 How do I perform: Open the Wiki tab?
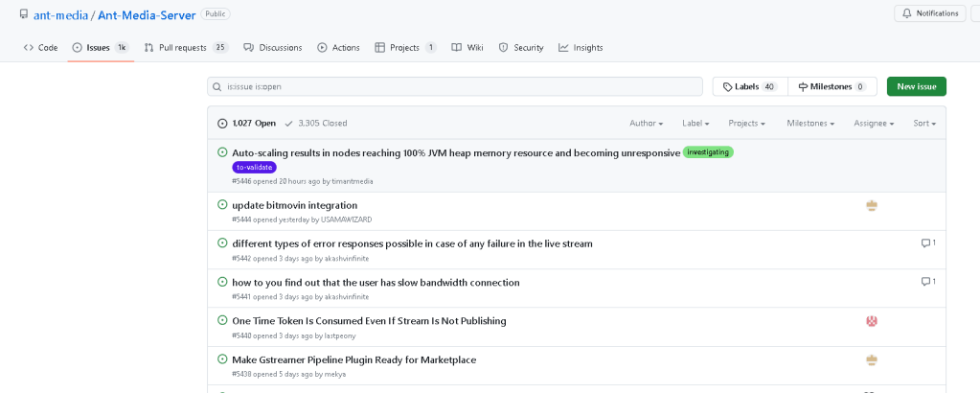coord(467,48)
